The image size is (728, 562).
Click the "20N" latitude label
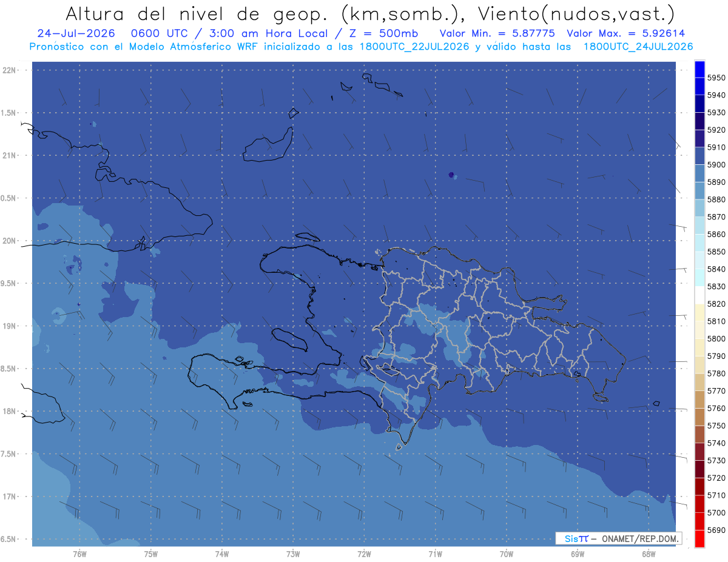coord(10,241)
